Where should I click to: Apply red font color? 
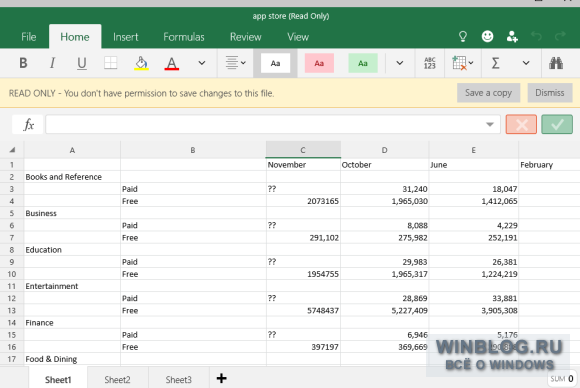(x=171, y=63)
